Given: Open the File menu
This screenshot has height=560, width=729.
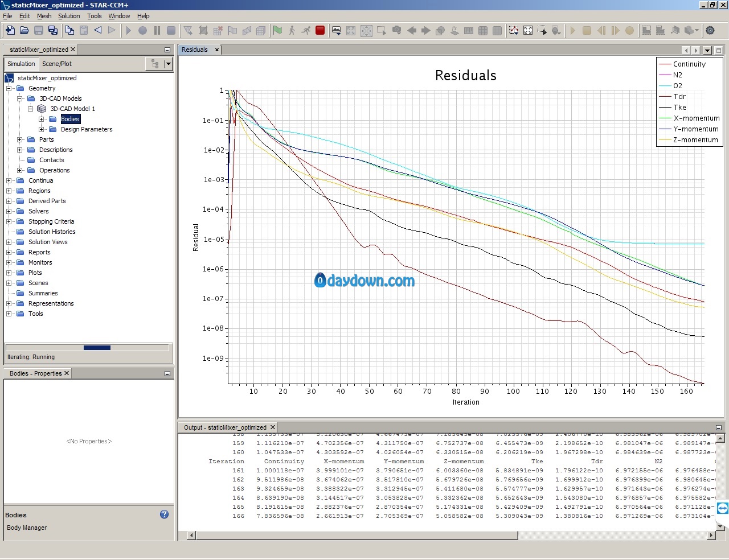Looking at the screenshot, I should tap(7, 16).
